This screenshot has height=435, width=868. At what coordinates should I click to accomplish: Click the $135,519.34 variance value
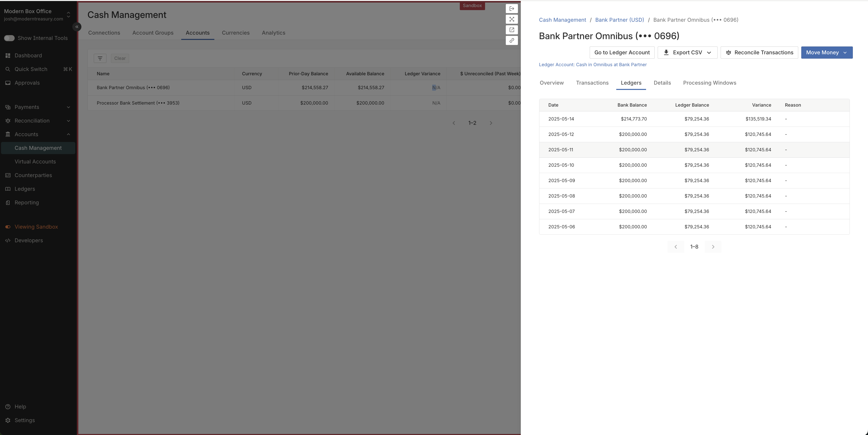click(x=758, y=119)
